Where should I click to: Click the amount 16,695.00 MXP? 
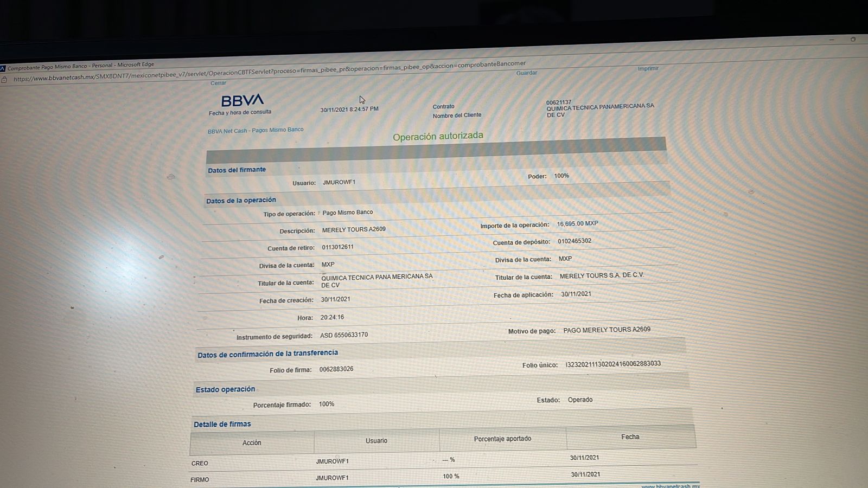coord(577,223)
